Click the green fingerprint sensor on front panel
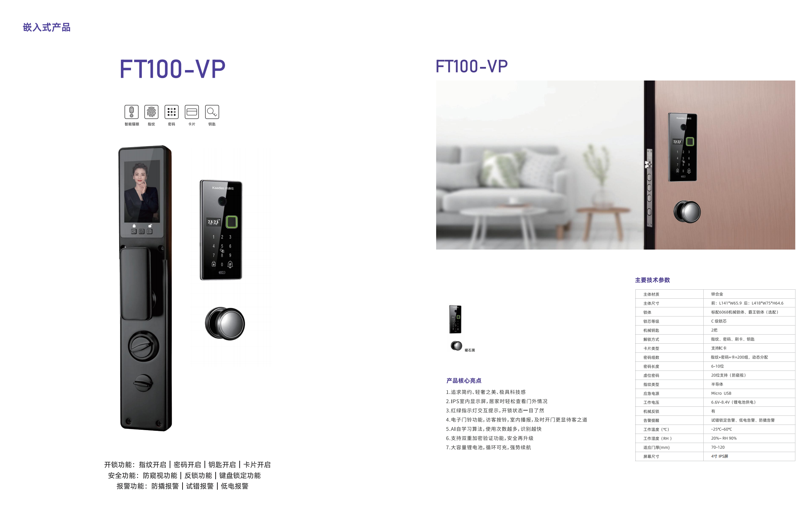The width and height of the screenshot is (812, 527). (232, 222)
